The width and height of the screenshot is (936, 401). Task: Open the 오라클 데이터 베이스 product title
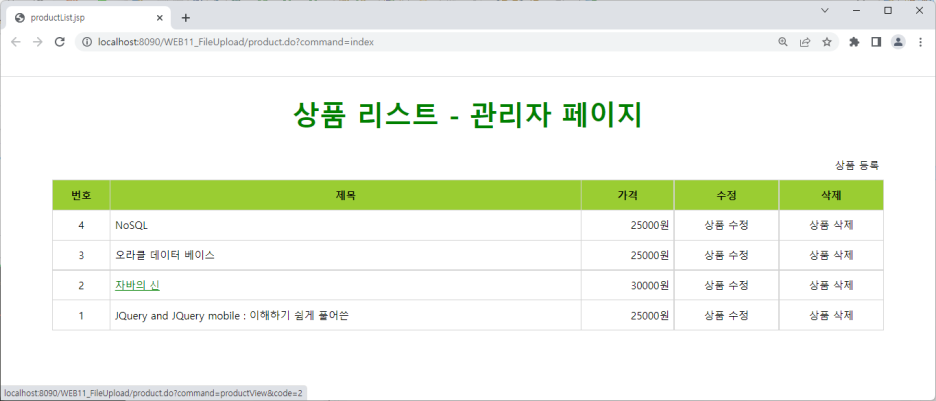click(x=165, y=255)
